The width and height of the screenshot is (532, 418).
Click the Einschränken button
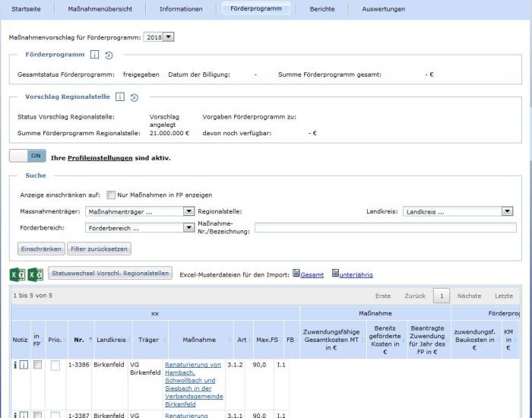[x=41, y=249]
